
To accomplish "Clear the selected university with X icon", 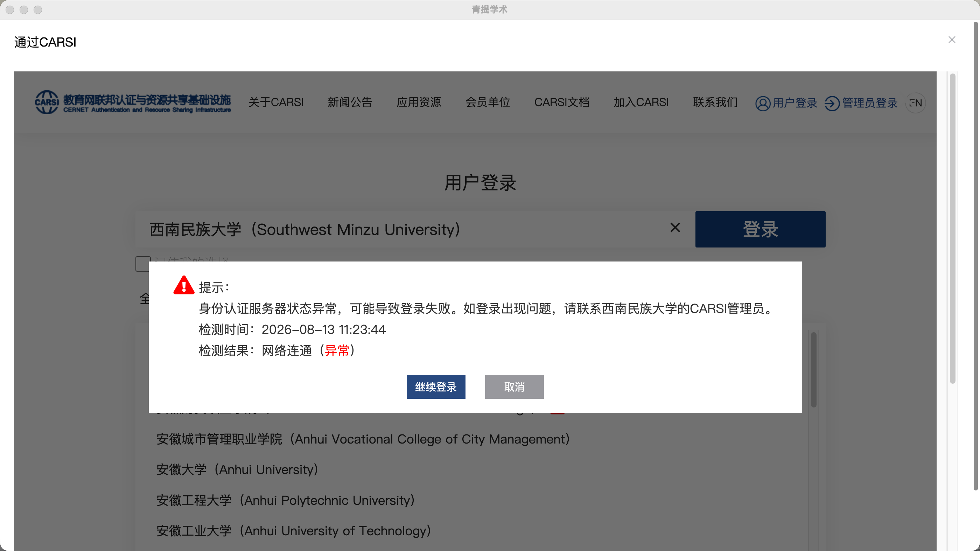I will pos(675,228).
